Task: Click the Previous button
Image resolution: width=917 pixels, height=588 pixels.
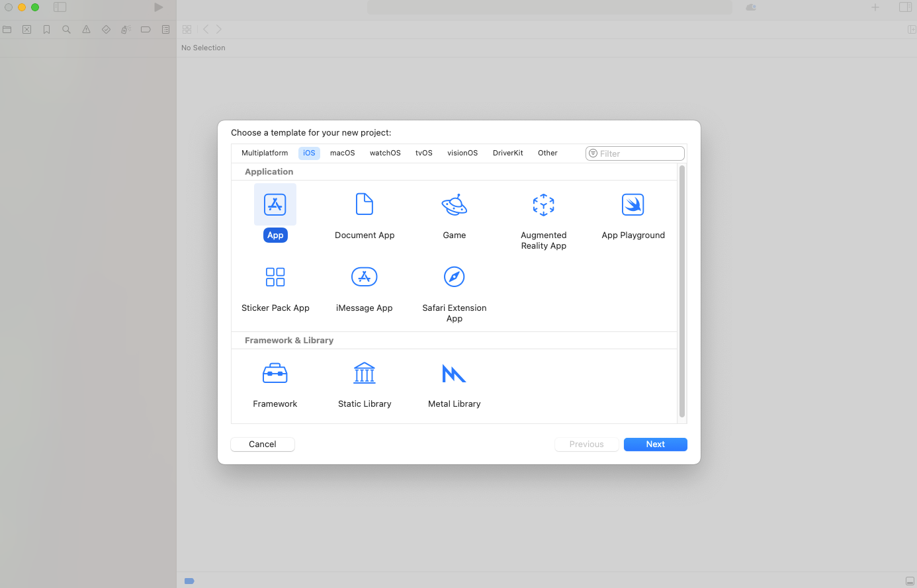Action: pos(587,444)
